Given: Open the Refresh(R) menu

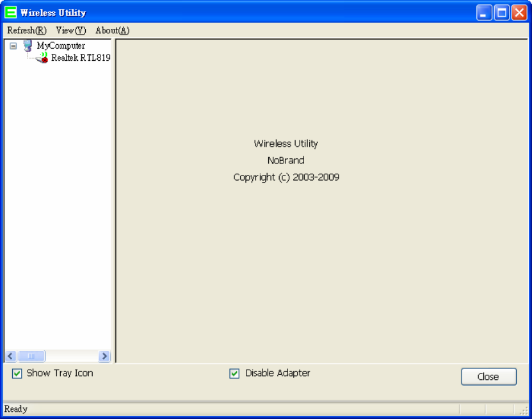Looking at the screenshot, I should [27, 31].
